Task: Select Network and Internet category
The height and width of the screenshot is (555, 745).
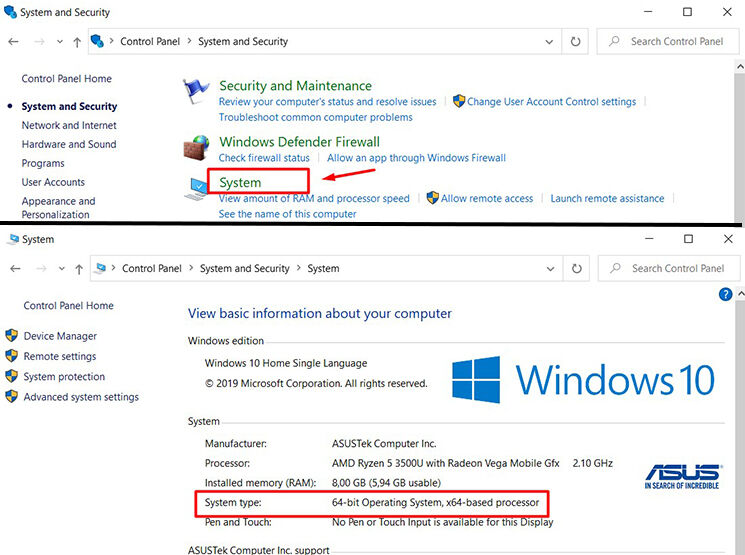Action: point(69,125)
